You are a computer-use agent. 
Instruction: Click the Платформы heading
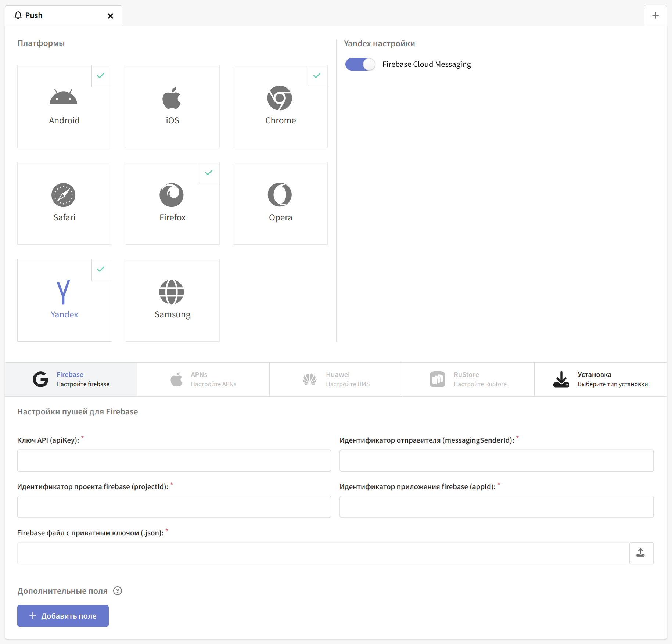tap(41, 43)
